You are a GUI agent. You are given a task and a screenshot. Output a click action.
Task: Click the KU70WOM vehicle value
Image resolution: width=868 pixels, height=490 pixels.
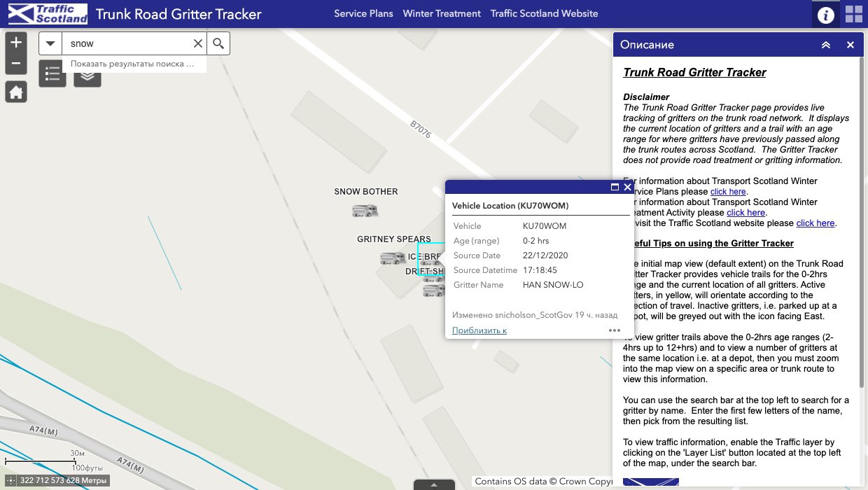(x=545, y=226)
